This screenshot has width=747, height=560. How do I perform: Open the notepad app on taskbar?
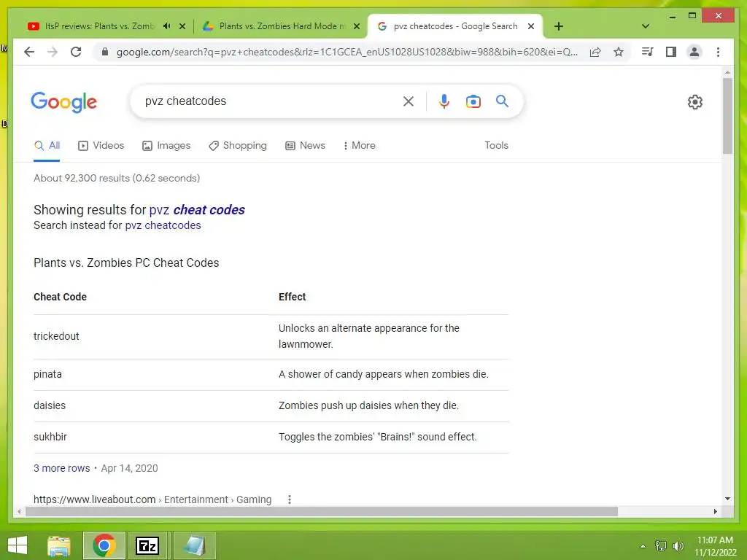[x=194, y=545]
